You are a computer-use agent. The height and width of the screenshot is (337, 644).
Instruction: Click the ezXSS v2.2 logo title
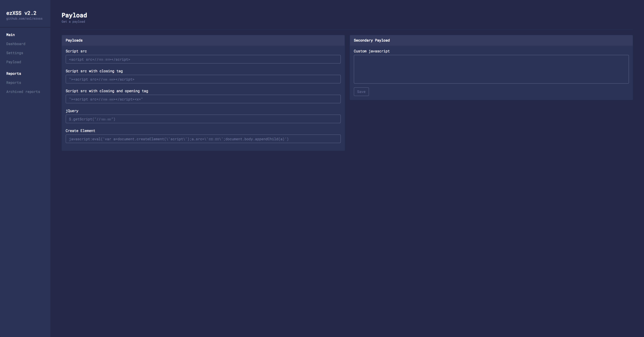coord(21,13)
